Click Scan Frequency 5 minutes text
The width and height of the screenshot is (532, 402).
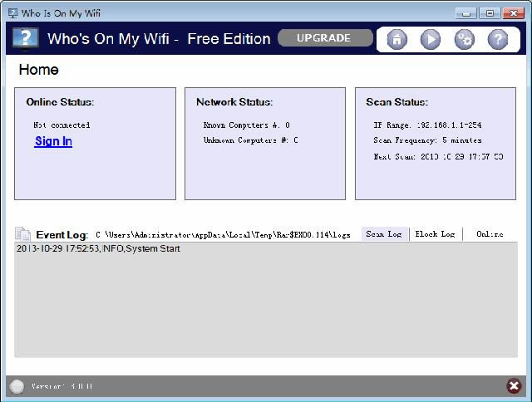tap(427, 140)
